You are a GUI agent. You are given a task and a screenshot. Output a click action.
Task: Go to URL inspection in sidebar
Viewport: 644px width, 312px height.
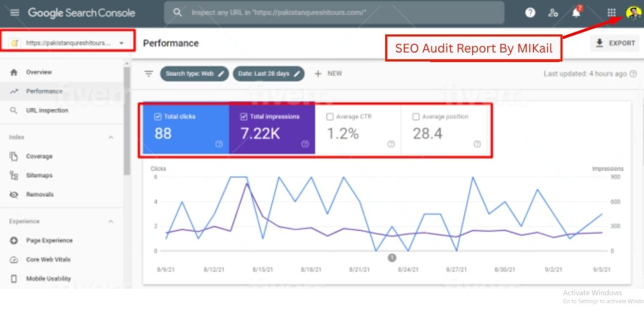(47, 111)
